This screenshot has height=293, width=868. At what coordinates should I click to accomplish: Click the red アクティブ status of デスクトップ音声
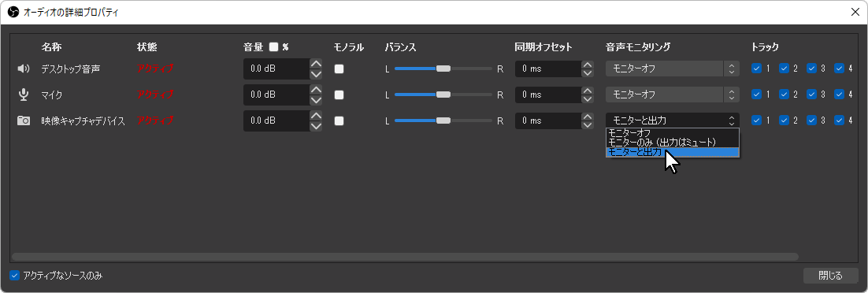point(155,69)
